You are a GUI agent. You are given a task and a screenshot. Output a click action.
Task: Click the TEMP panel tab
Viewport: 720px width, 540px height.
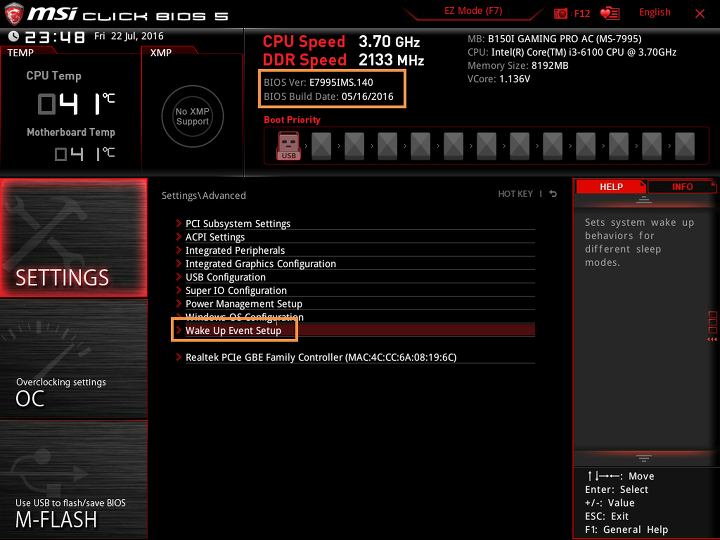coord(21,53)
